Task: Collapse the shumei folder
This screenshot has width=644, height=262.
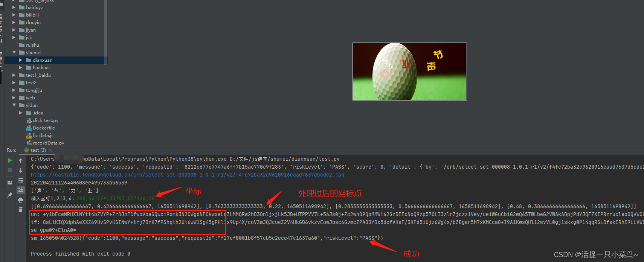Action: click(14, 53)
